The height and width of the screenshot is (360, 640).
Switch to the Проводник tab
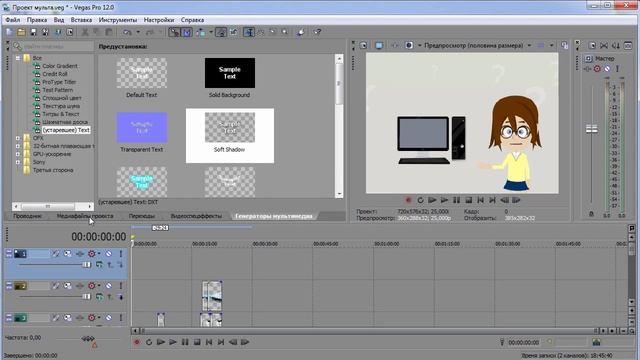coord(27,216)
